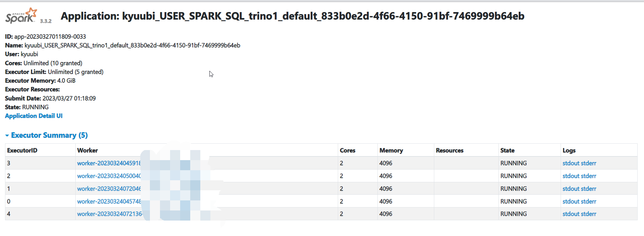Viewport: 644px width, 236px height.
Task: View stderr log for executor 1
Action: 589,189
